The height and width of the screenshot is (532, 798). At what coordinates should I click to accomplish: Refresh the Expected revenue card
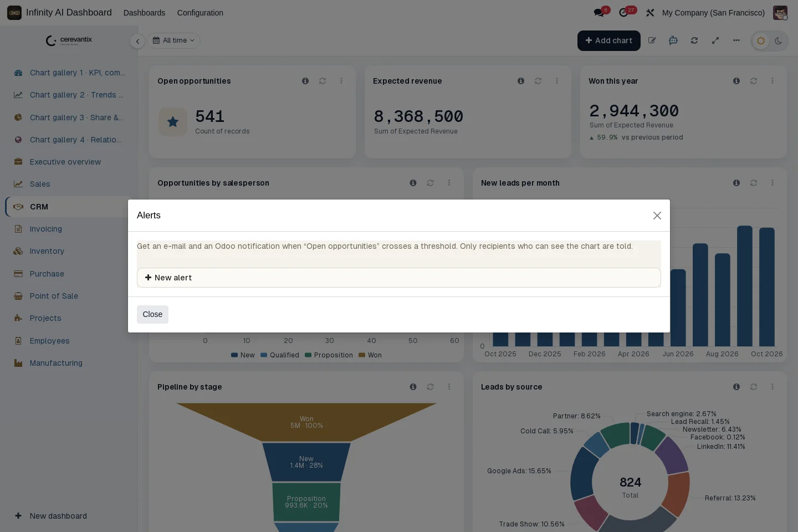click(x=538, y=81)
